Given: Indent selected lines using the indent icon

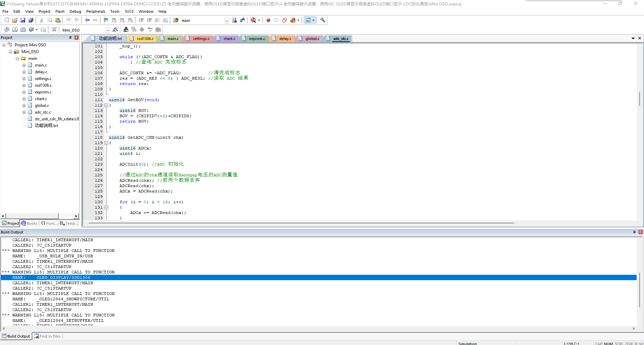Looking at the screenshot, I should pos(141,20).
